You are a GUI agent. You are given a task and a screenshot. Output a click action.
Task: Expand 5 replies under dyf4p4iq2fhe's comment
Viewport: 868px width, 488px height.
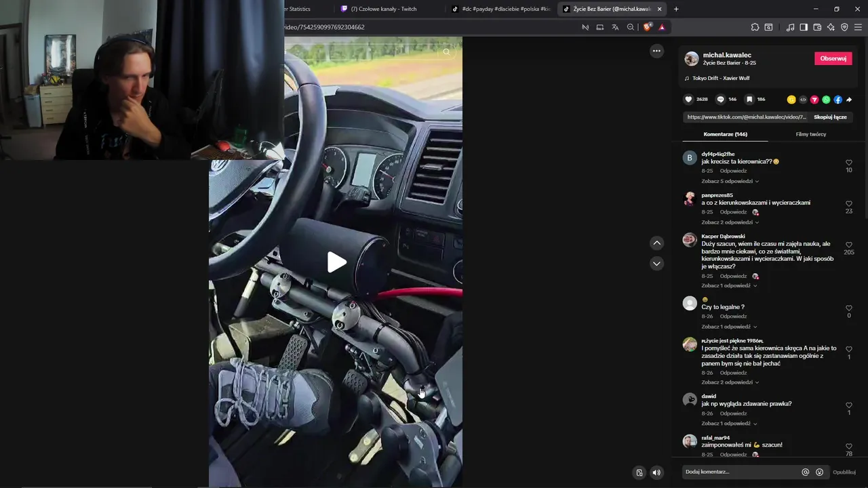click(x=730, y=181)
